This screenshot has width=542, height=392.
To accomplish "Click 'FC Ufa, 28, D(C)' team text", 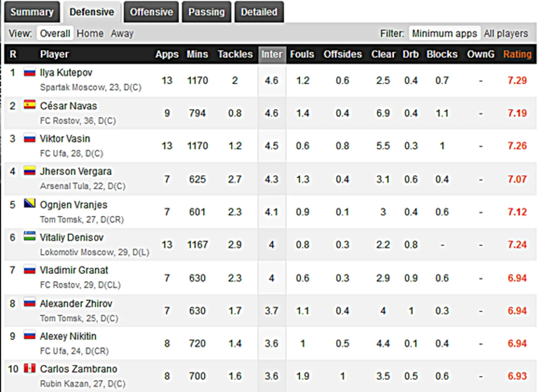I will (x=71, y=153).
